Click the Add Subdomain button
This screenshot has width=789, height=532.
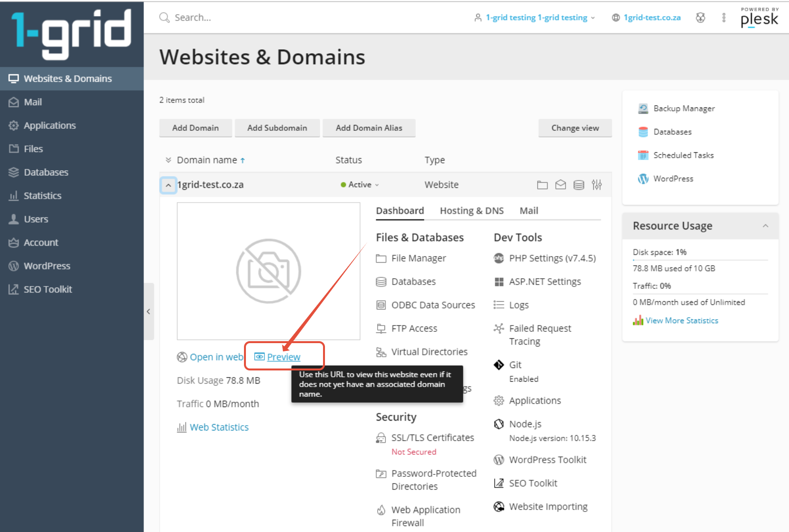pyautogui.click(x=277, y=128)
